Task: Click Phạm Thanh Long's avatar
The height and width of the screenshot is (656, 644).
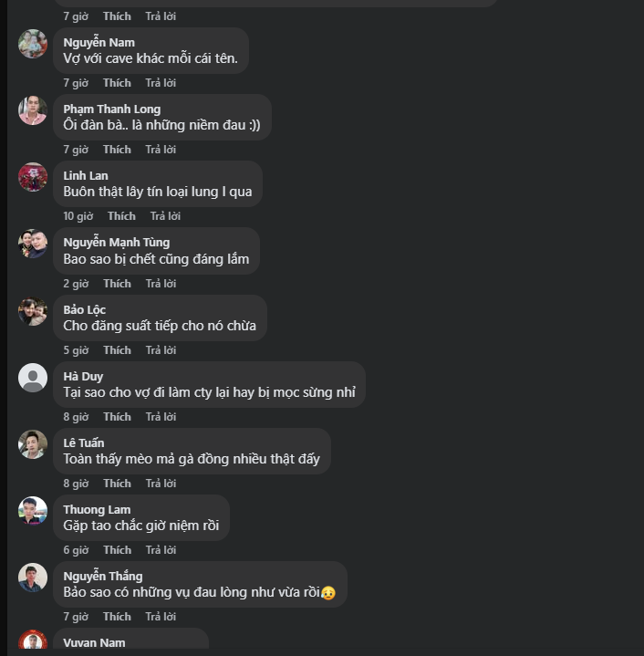Action: coord(33,110)
